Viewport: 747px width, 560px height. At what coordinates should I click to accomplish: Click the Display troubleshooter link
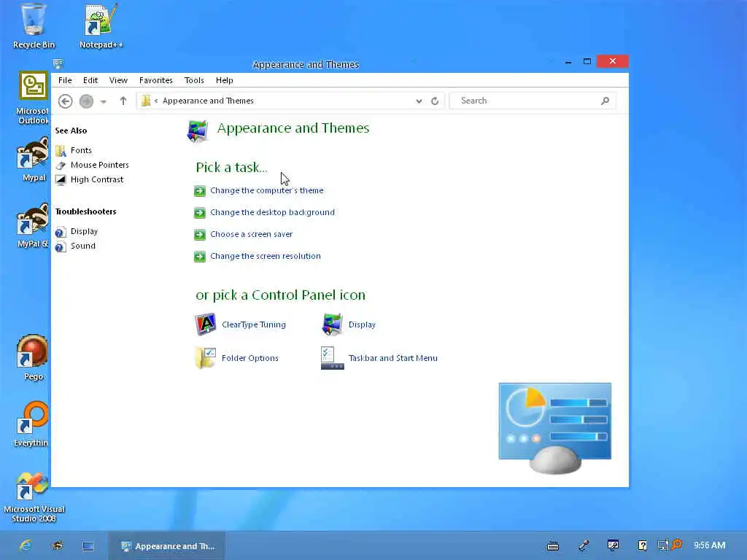pyautogui.click(x=84, y=231)
